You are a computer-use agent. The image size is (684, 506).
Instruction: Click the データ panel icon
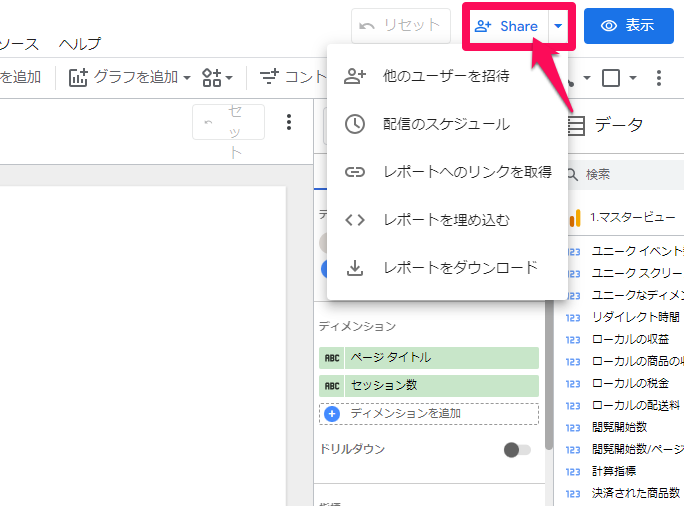[x=576, y=125]
